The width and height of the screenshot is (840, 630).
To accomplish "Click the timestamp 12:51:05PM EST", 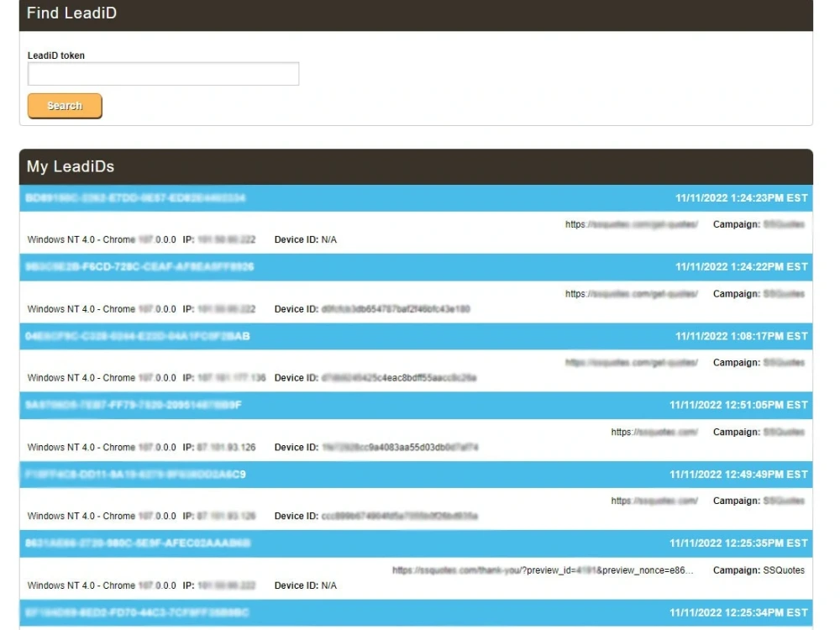I will click(x=739, y=405).
